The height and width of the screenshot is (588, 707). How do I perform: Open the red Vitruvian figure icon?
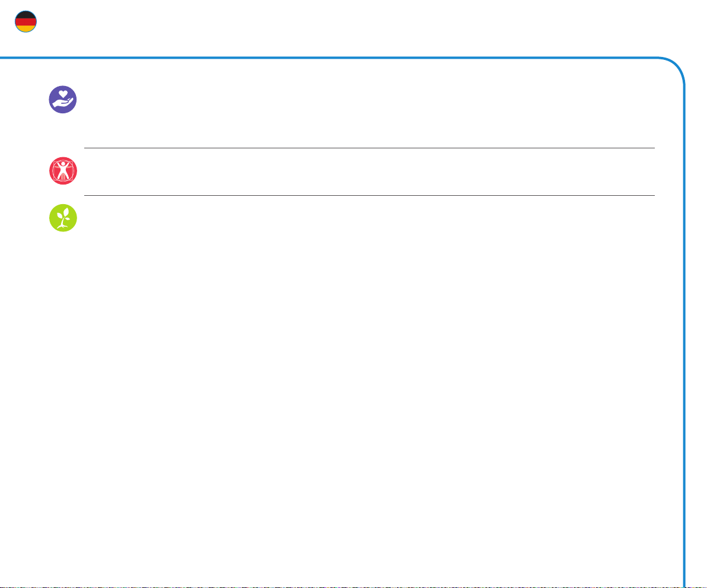pos(63,171)
